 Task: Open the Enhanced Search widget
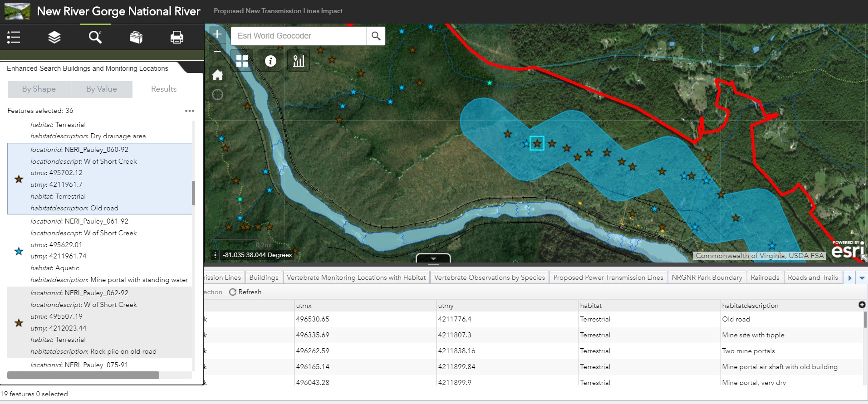point(95,37)
